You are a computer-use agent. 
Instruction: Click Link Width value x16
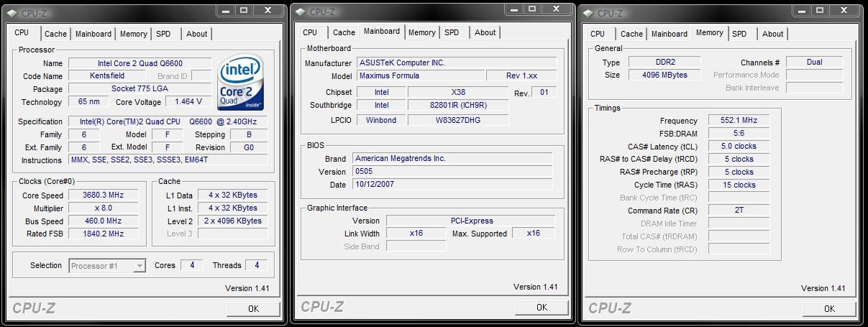point(416,233)
